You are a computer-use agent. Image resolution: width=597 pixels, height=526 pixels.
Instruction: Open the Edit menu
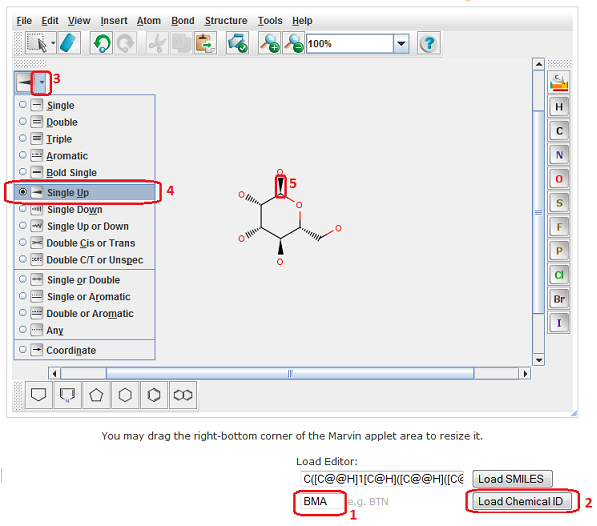[50, 21]
